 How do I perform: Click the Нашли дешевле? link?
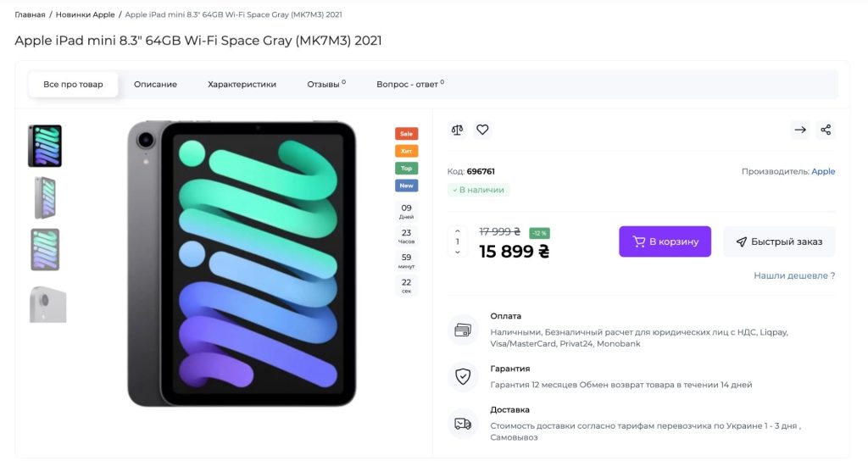click(794, 275)
